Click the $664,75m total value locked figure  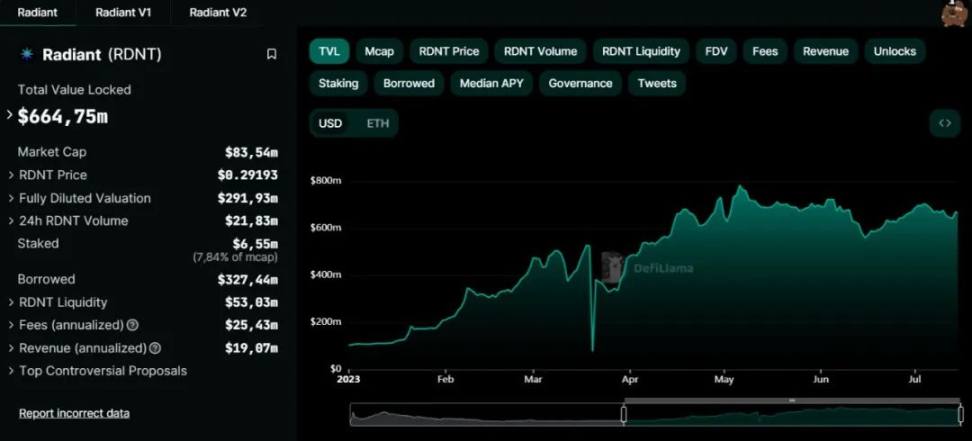point(63,116)
